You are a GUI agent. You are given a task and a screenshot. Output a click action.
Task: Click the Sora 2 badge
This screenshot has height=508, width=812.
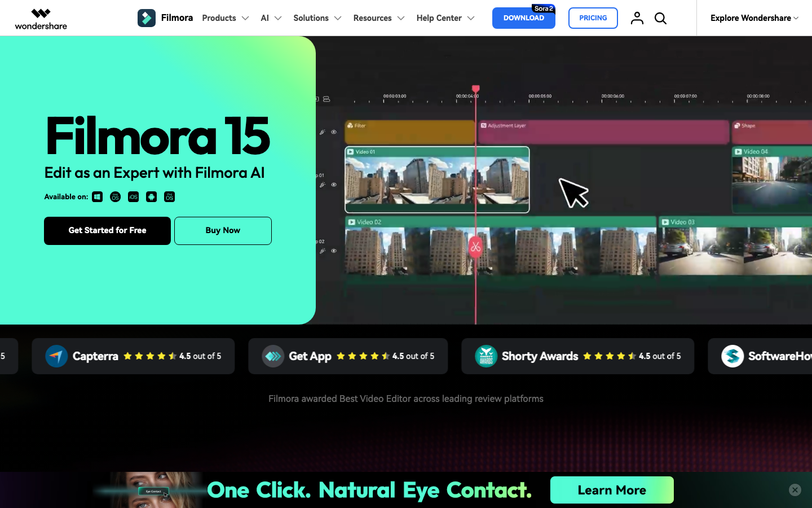coord(544,8)
